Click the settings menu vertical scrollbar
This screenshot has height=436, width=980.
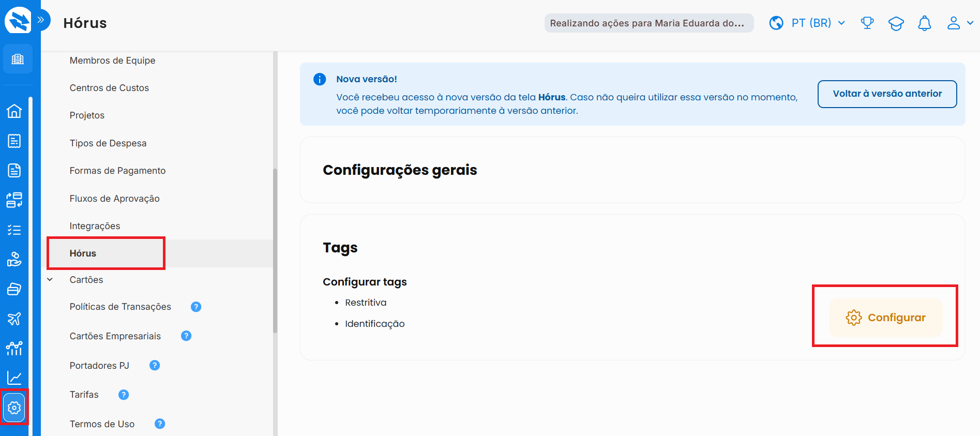pyautogui.click(x=275, y=248)
